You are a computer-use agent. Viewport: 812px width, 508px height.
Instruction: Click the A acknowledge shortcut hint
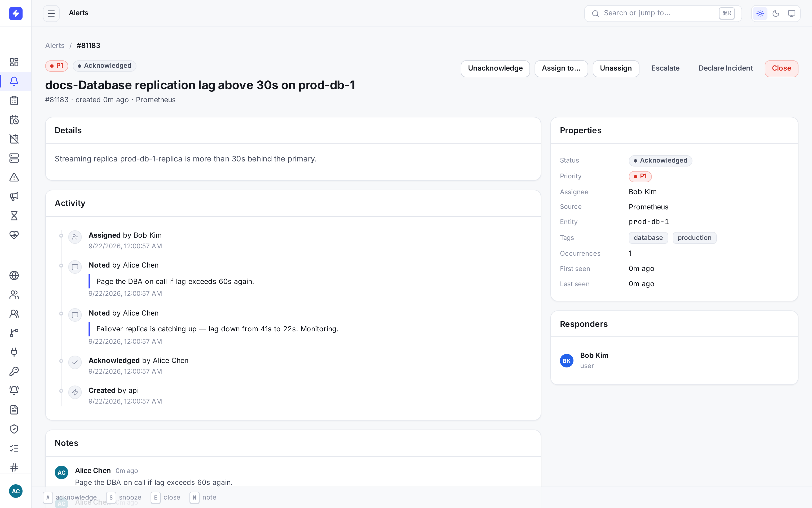pos(70,498)
